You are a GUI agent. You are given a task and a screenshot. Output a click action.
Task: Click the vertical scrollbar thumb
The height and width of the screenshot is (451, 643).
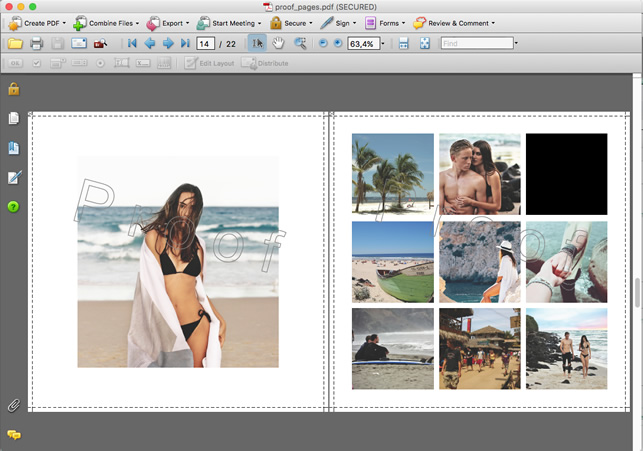(x=637, y=292)
